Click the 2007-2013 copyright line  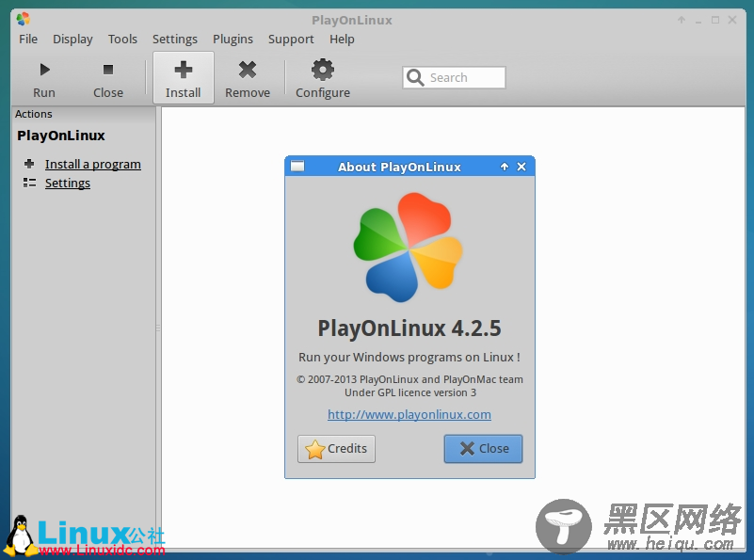pos(409,379)
